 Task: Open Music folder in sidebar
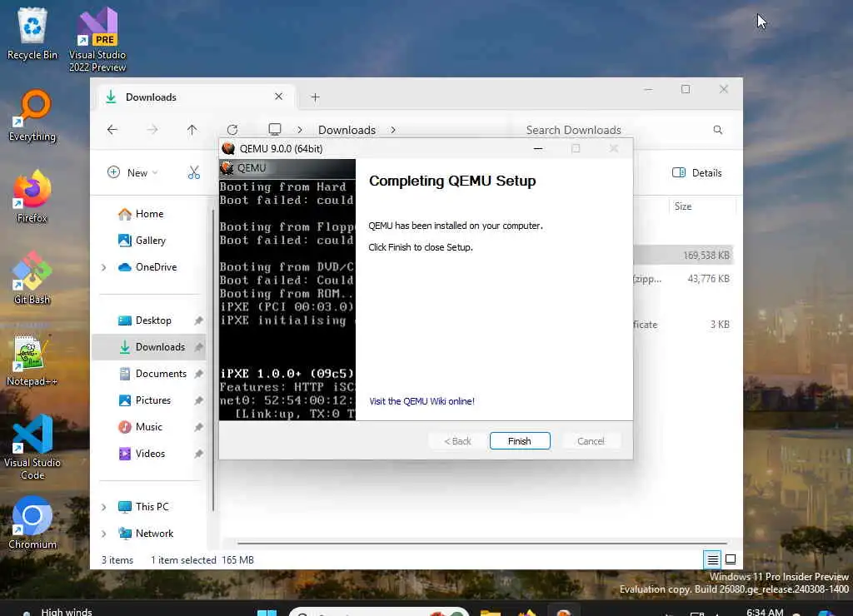[x=148, y=427]
